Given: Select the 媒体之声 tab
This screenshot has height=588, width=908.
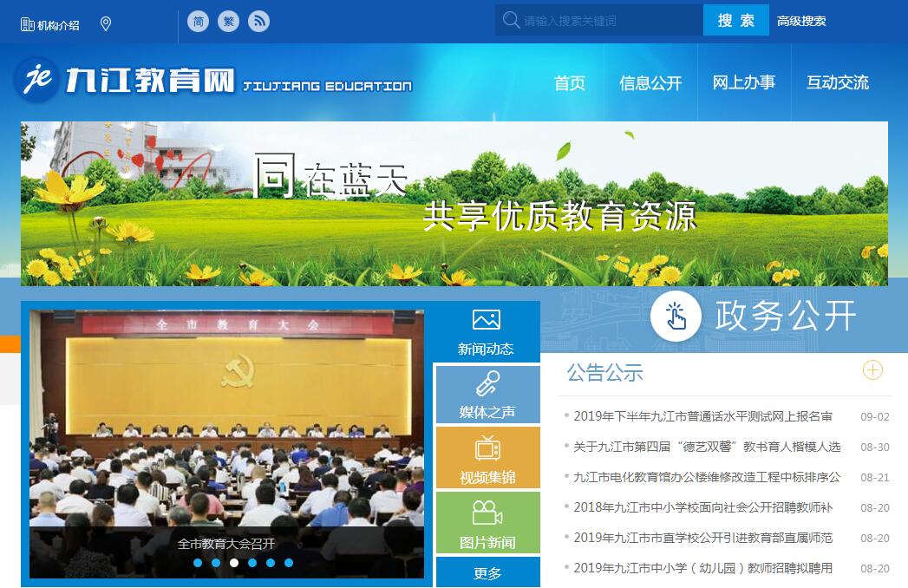Looking at the screenshot, I should coord(487,395).
